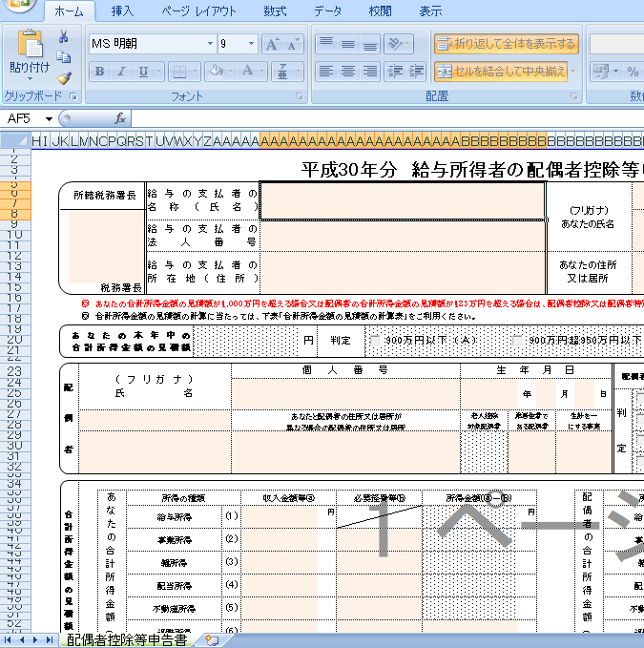644x648 pixels.
Task: Open the 挿入 ribbon tab
Action: click(x=122, y=11)
